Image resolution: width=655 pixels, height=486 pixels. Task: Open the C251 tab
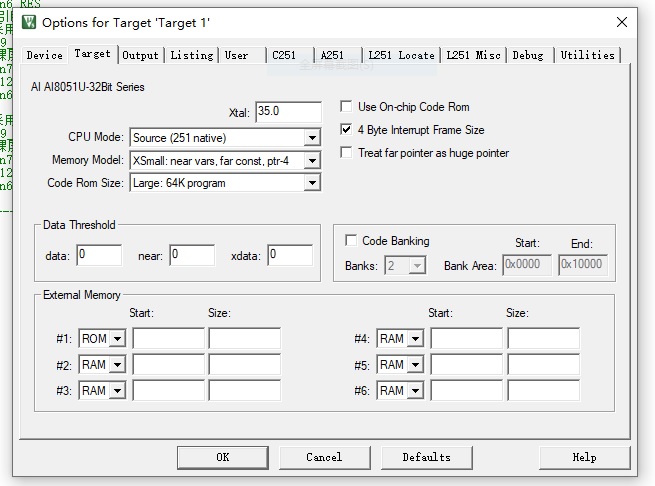284,55
